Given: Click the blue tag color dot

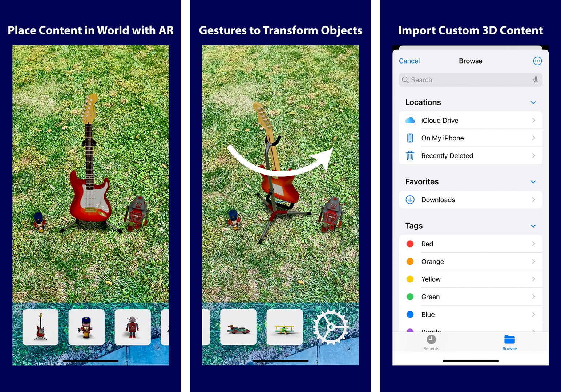Looking at the screenshot, I should [410, 314].
